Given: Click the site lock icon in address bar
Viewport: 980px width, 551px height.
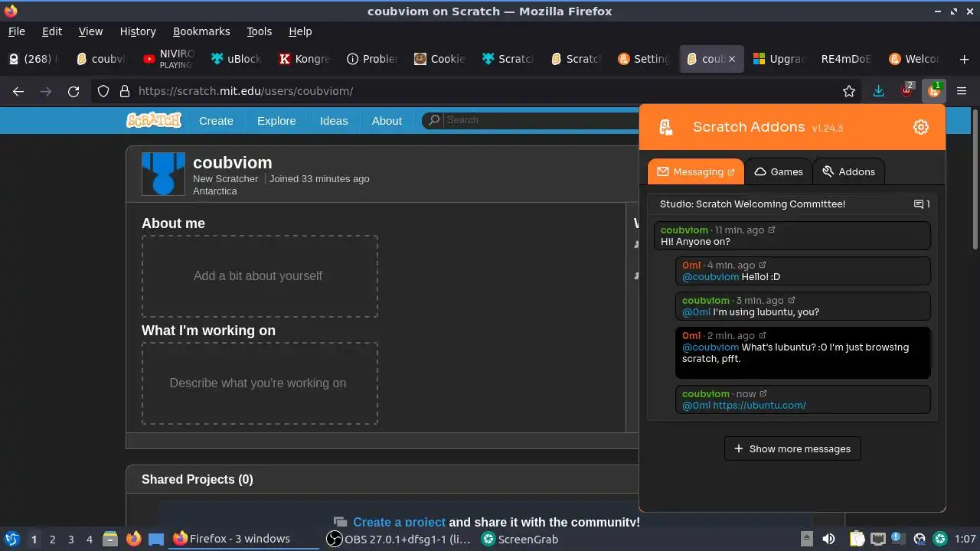Looking at the screenshot, I should coord(124,91).
